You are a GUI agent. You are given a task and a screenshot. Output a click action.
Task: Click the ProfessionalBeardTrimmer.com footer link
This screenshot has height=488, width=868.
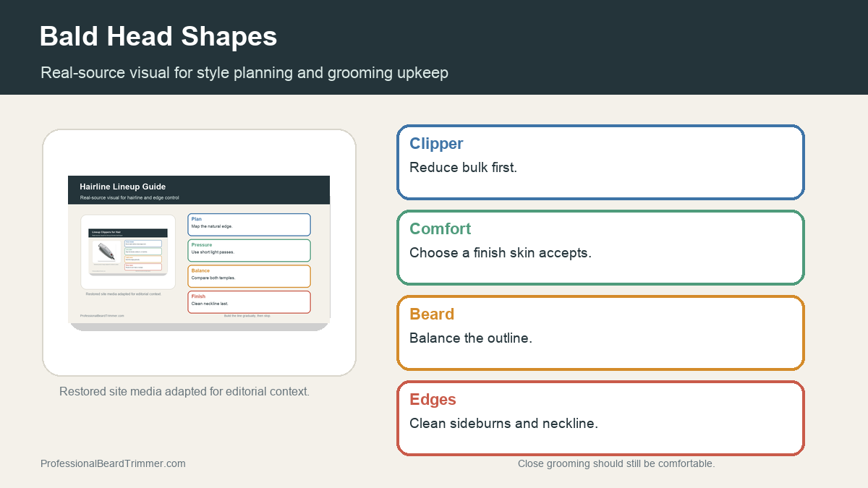point(113,463)
